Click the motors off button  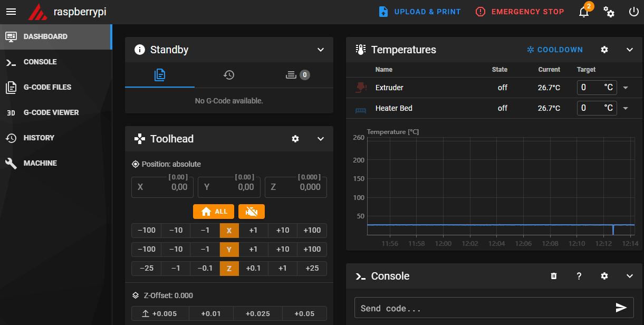tap(252, 212)
